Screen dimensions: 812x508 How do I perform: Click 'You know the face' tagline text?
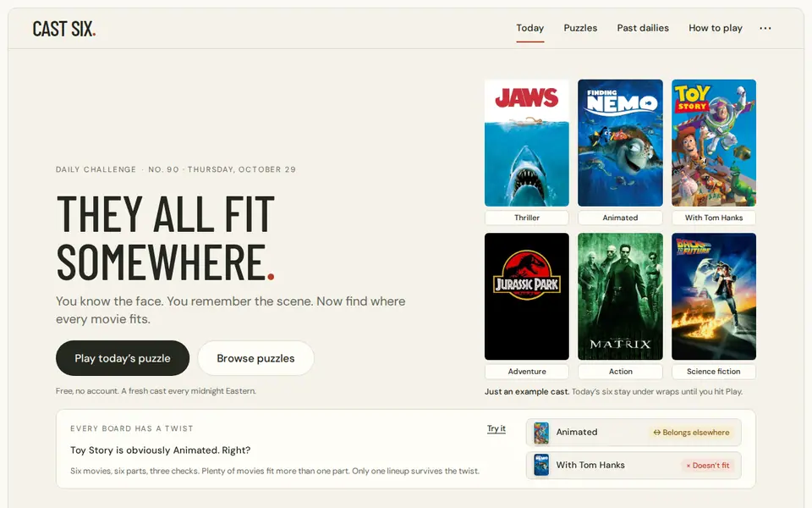pyautogui.click(x=230, y=310)
